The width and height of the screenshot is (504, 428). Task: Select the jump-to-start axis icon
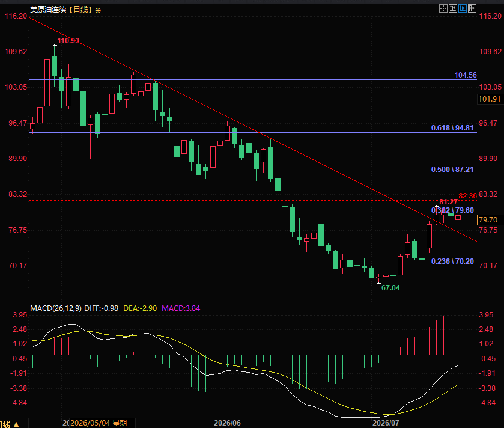(x=453, y=8)
